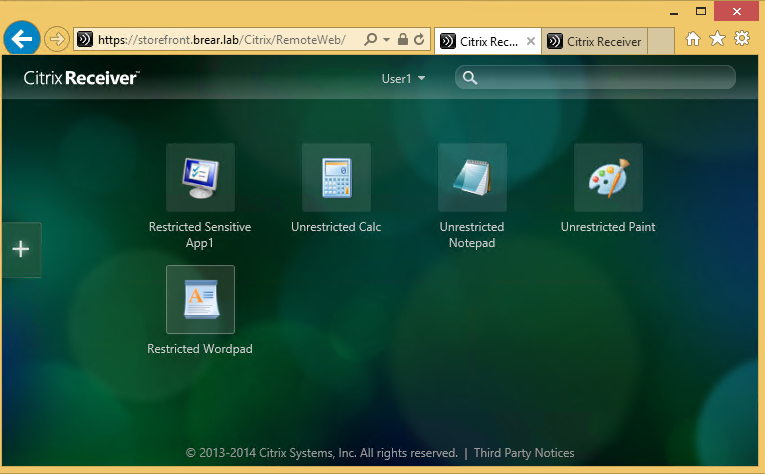
Task: Switch to the second Citrix Receiver tab
Action: [x=595, y=41]
